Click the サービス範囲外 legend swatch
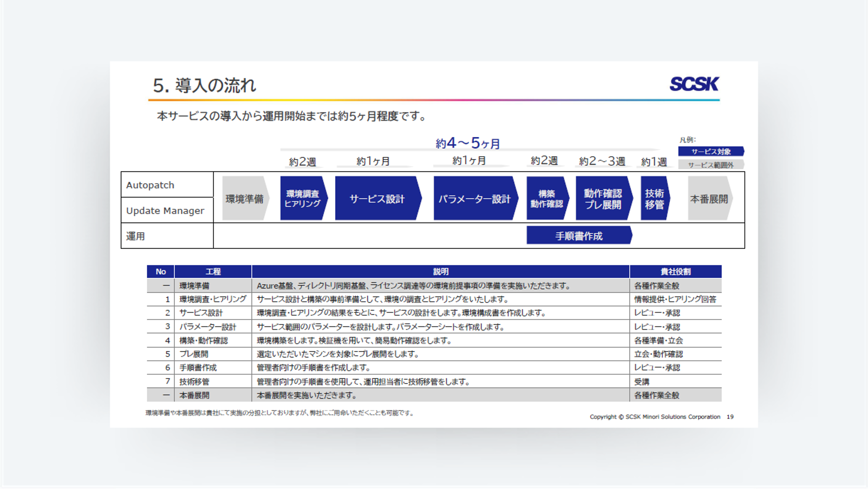The width and height of the screenshot is (868, 489). pos(711,165)
